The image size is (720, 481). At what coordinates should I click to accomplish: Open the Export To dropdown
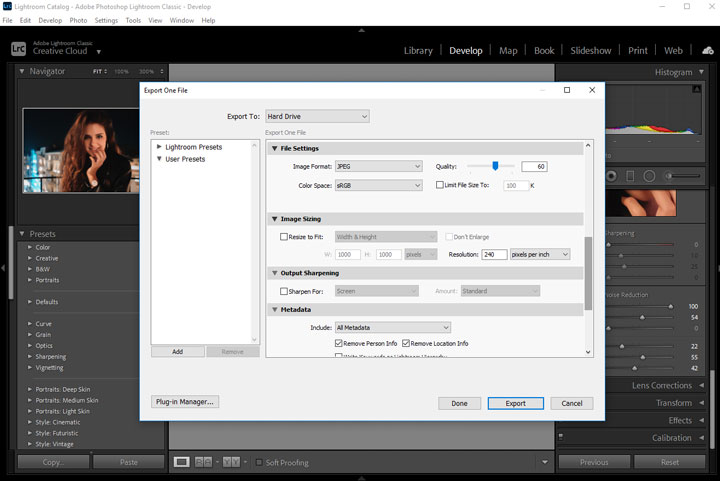click(317, 117)
